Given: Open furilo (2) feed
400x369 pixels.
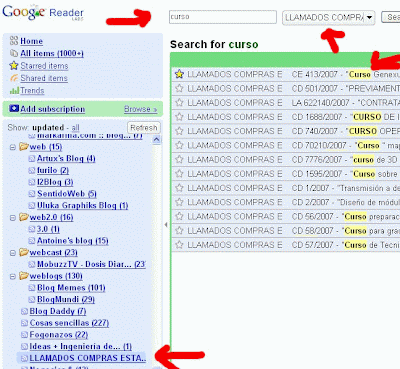Looking at the screenshot, I should pyautogui.click(x=53, y=170).
